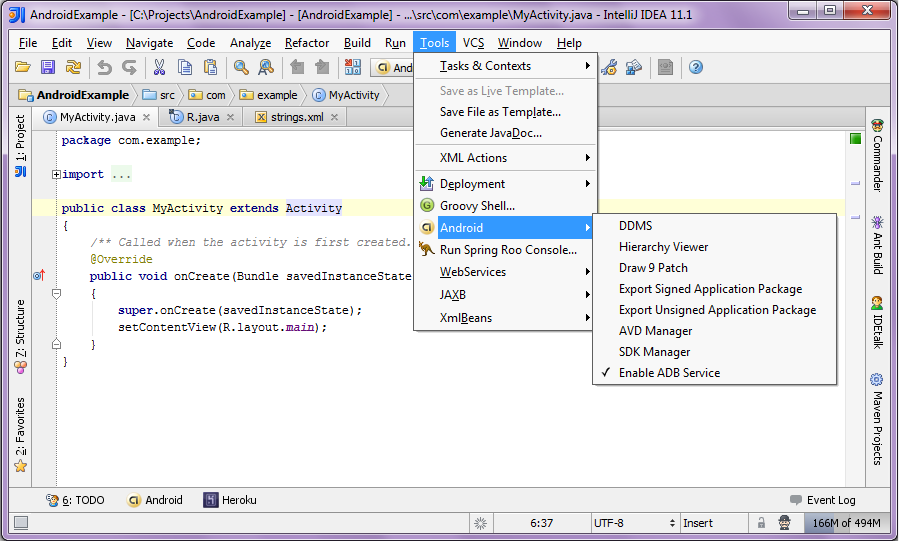Open the XmlBeans submenu
The width and height of the screenshot is (899, 541).
point(505,318)
